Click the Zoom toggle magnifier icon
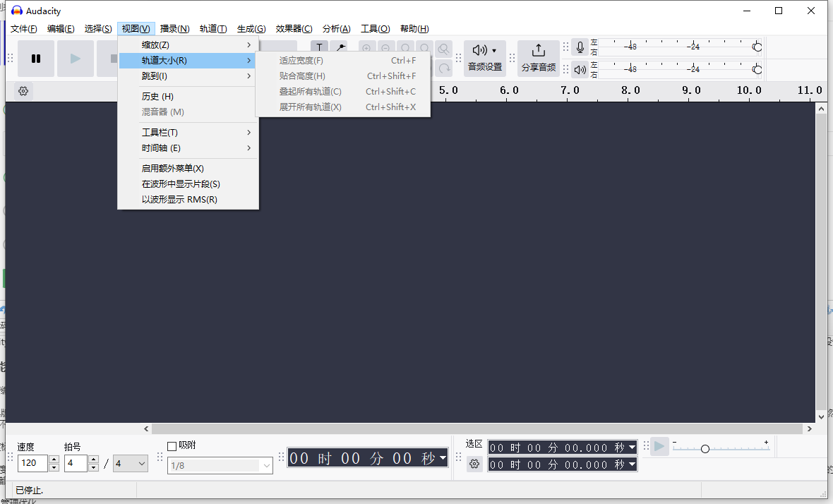833x504 pixels. click(x=443, y=49)
